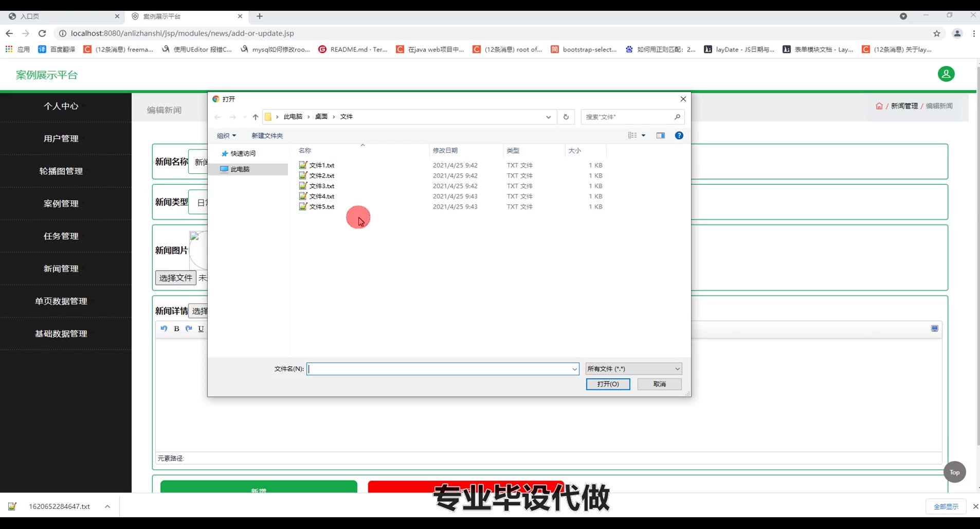Expand the file name combo box dropdown
980x529 pixels.
(x=574, y=369)
